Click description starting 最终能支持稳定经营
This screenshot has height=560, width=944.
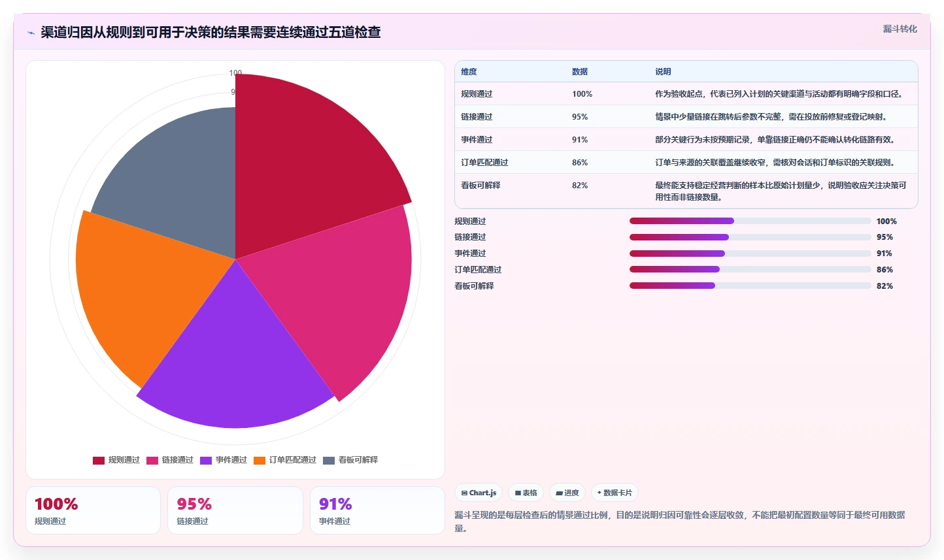781,191
